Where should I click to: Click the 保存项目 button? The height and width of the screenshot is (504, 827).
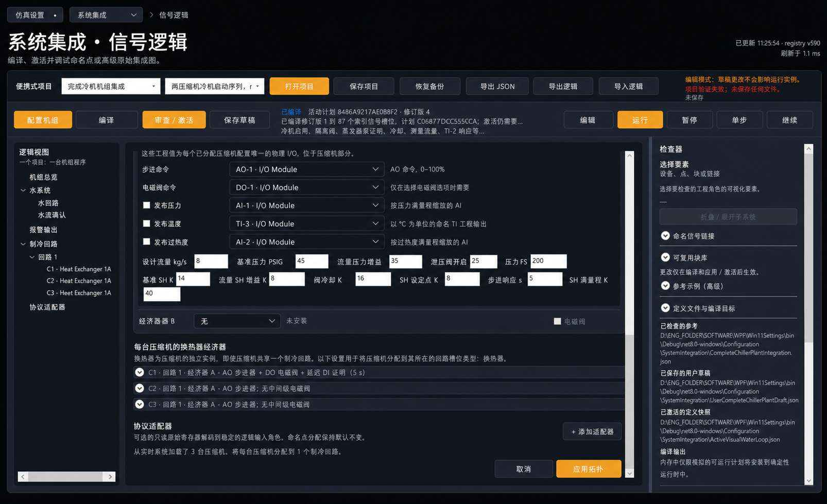(x=364, y=86)
